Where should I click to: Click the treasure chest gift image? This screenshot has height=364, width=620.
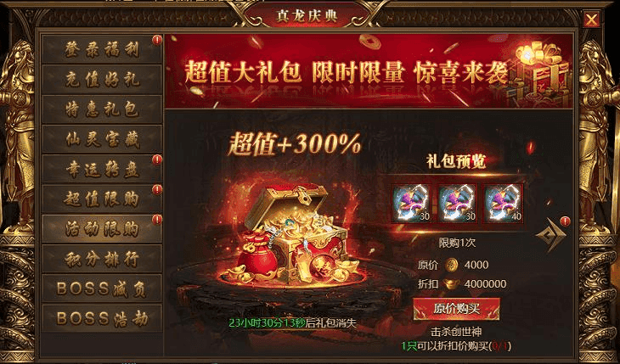coord(296,235)
